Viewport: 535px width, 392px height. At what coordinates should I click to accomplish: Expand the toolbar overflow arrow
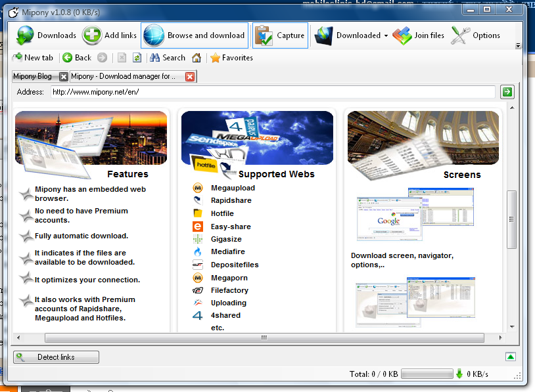[519, 45]
